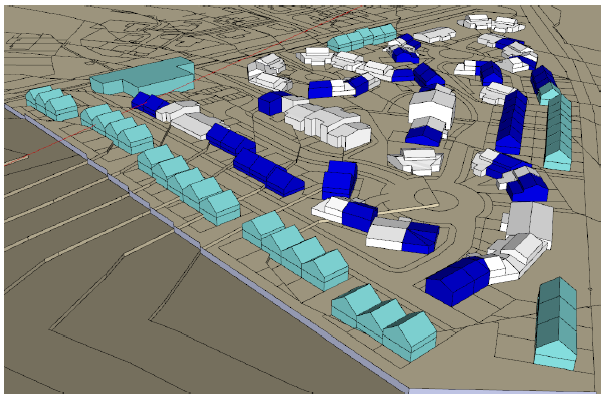
Task: Pick the circular cul-de-sac outline in the center
Action: (436, 201)
